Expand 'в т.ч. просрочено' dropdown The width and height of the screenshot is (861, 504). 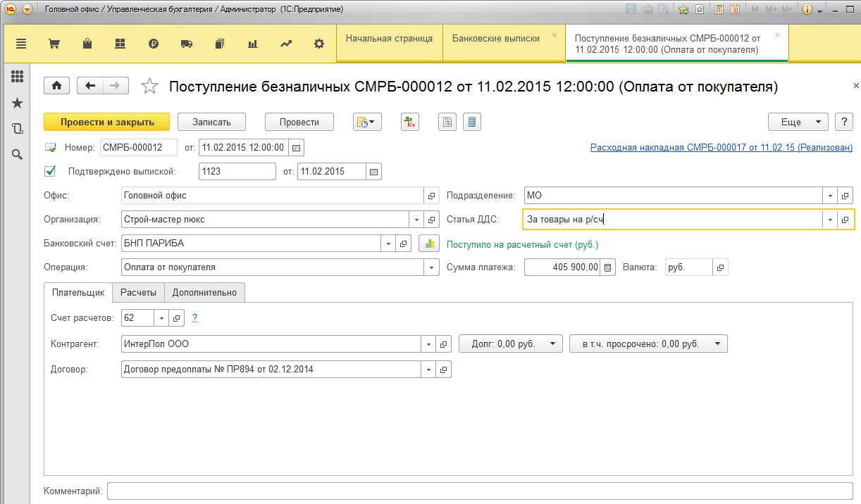648,344
